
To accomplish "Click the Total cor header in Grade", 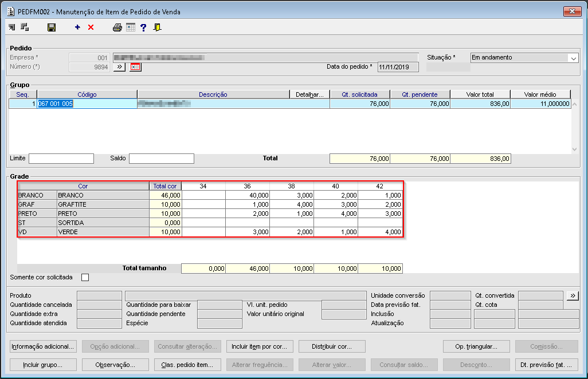I will pos(165,186).
